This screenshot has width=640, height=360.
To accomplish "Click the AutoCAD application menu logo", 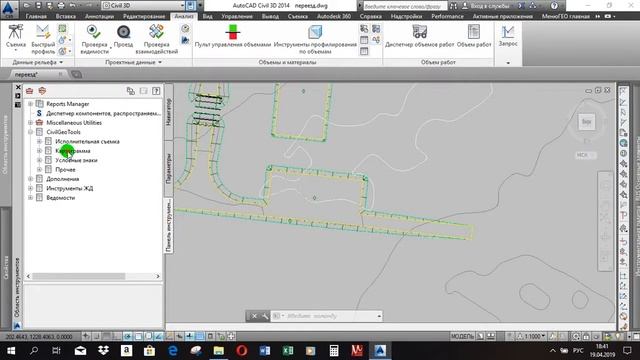I will tap(9, 8).
